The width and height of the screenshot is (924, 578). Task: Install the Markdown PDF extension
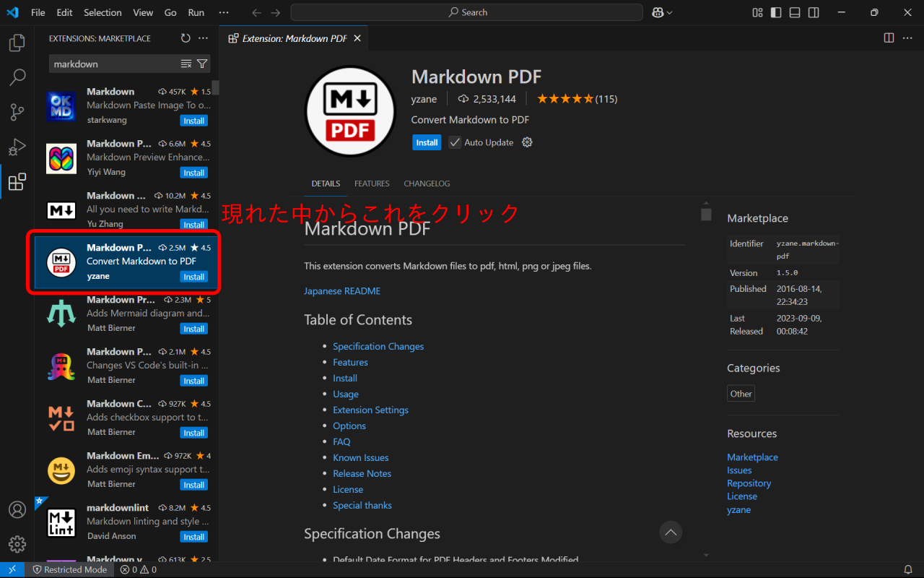tap(427, 142)
